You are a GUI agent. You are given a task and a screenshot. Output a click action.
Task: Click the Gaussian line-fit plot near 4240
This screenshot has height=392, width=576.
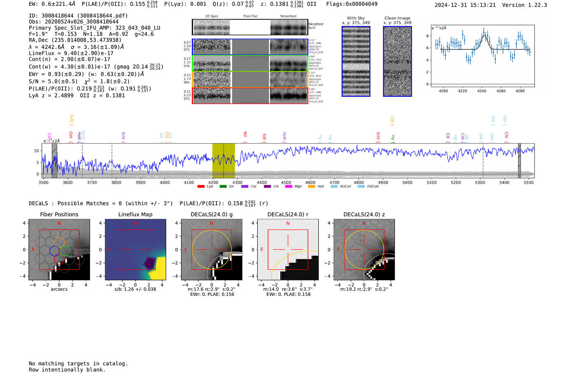point(483,56)
